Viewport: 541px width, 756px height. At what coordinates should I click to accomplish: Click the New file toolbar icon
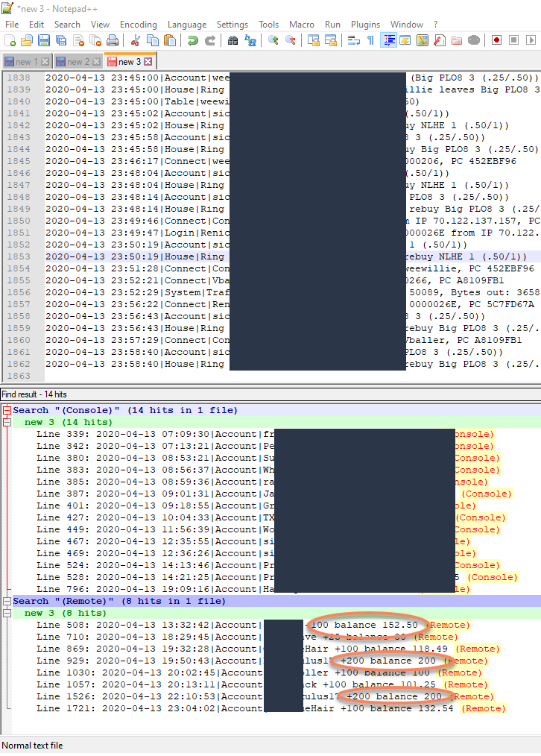(10, 40)
